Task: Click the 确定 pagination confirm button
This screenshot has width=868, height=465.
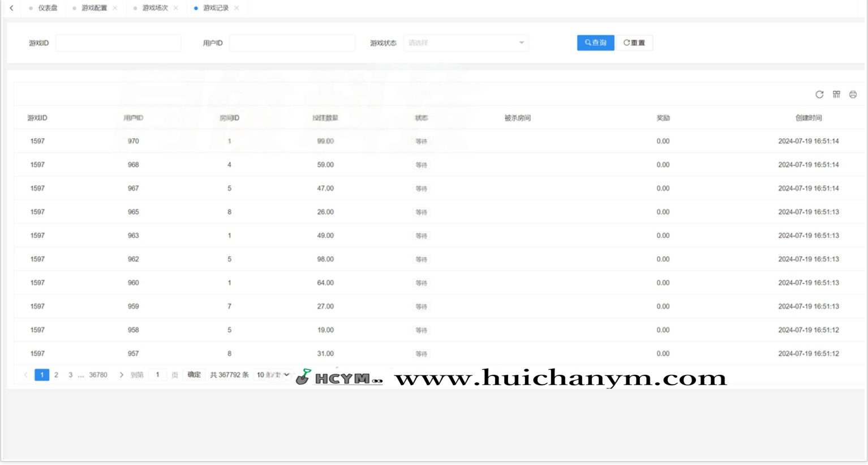Action: (x=194, y=375)
